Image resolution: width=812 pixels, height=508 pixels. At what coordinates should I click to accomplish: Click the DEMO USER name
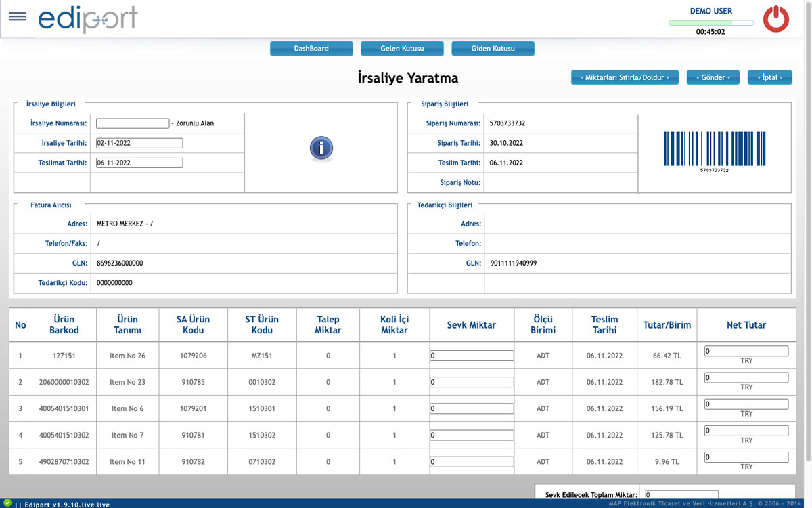pyautogui.click(x=711, y=11)
